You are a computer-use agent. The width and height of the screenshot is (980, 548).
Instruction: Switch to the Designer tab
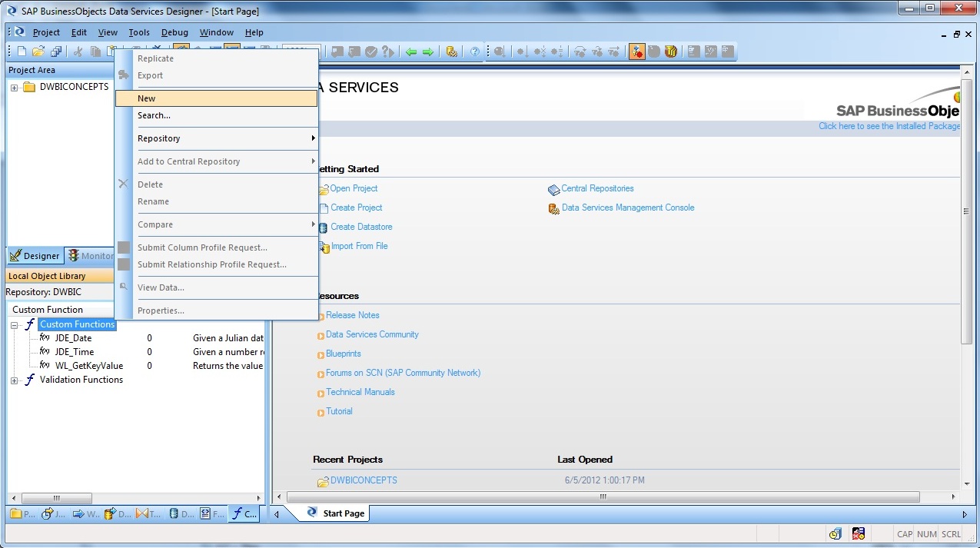tap(35, 256)
